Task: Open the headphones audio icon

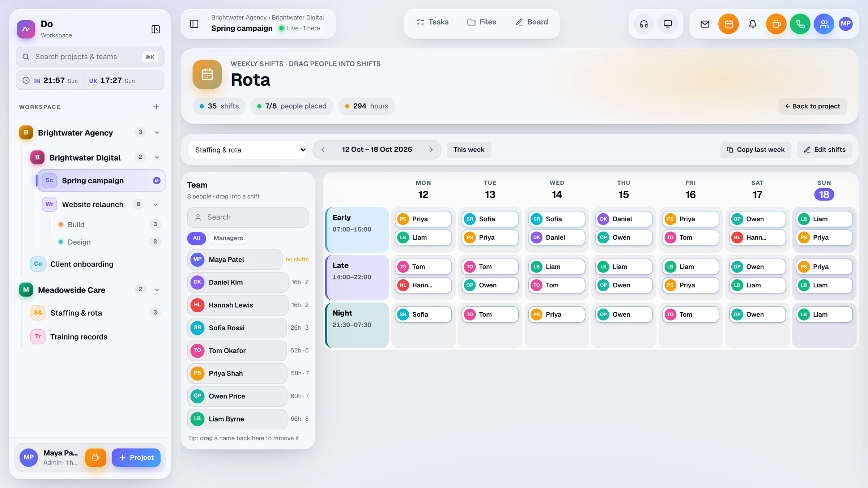Action: click(x=644, y=24)
